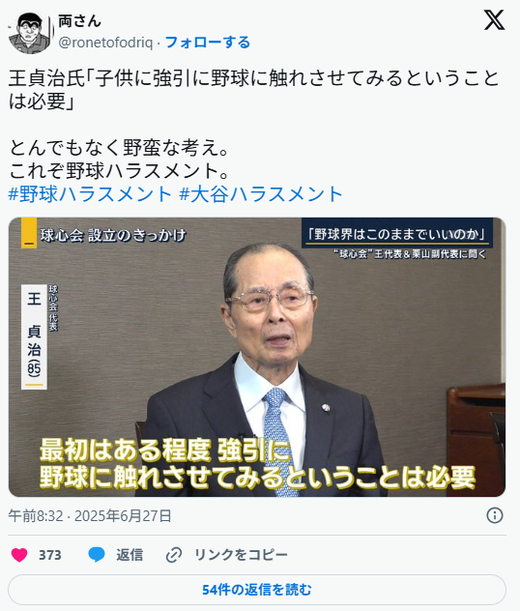
Task: Click the リンクをコピー label
Action: (241, 554)
